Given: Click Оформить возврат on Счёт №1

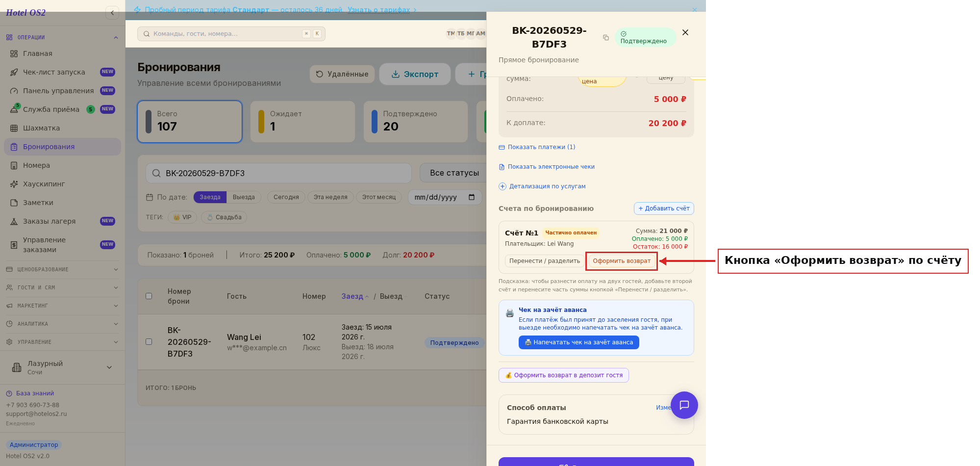Looking at the screenshot, I should point(622,261).
